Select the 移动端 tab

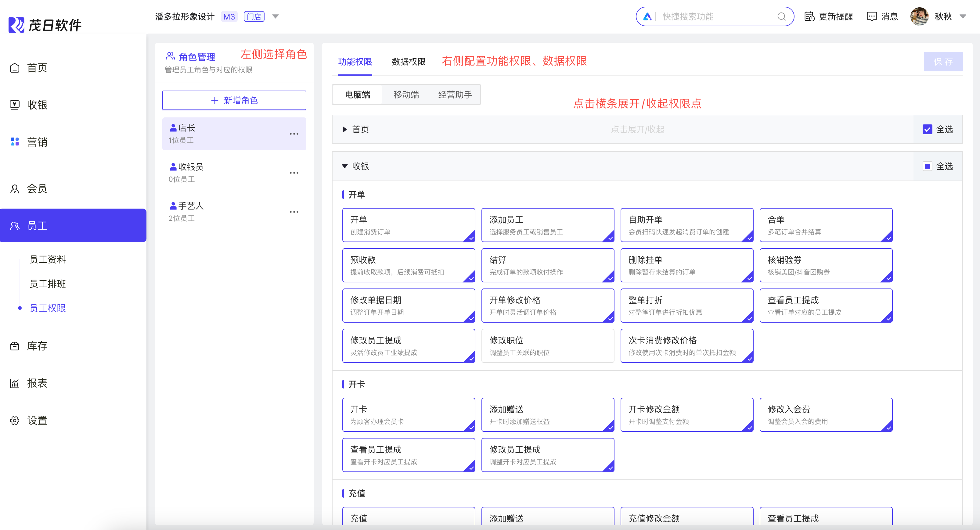coord(406,95)
